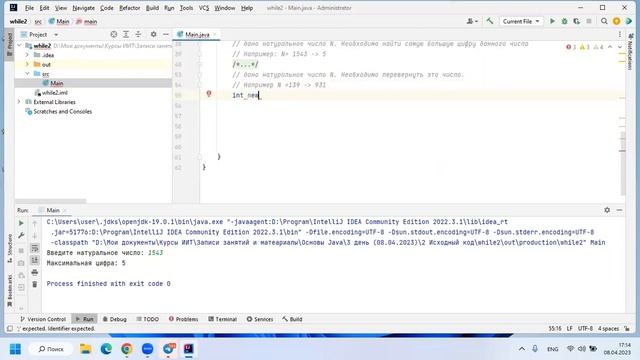Image resolution: width=640 pixels, height=360 pixels.
Task: Start debugging with the bug icon
Action: click(x=564, y=21)
